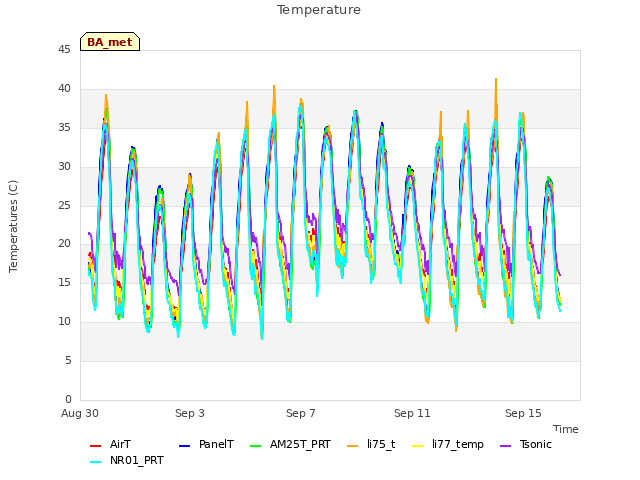Click the PanelT blue legend swatch
The image size is (640, 480).
[184, 446]
